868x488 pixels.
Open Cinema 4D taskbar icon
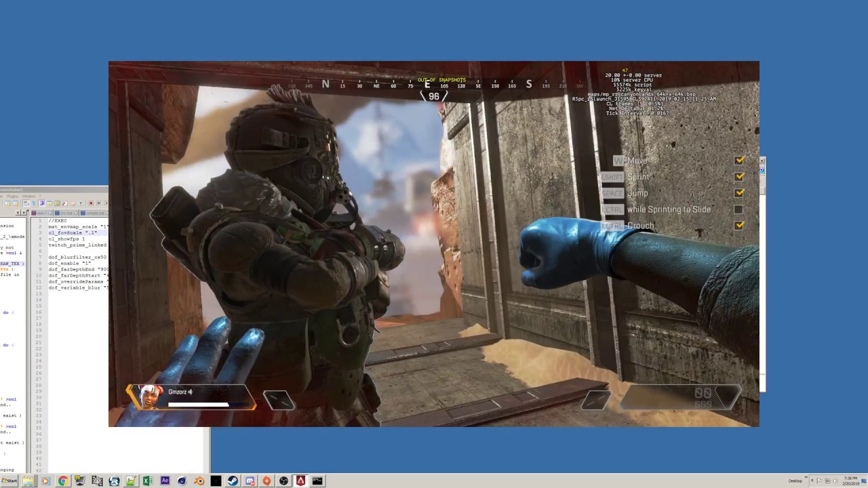tap(182, 481)
